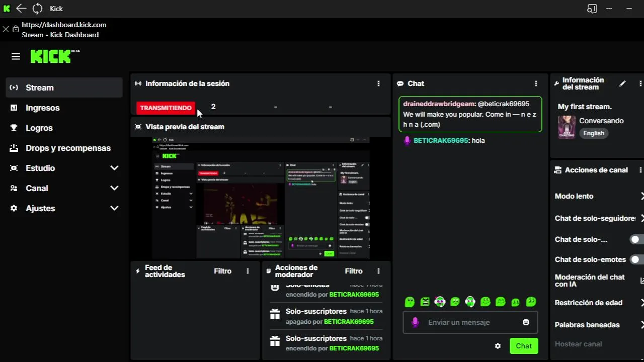The image size is (644, 362).
Task: Click the Conversando category text
Action: [x=601, y=121]
